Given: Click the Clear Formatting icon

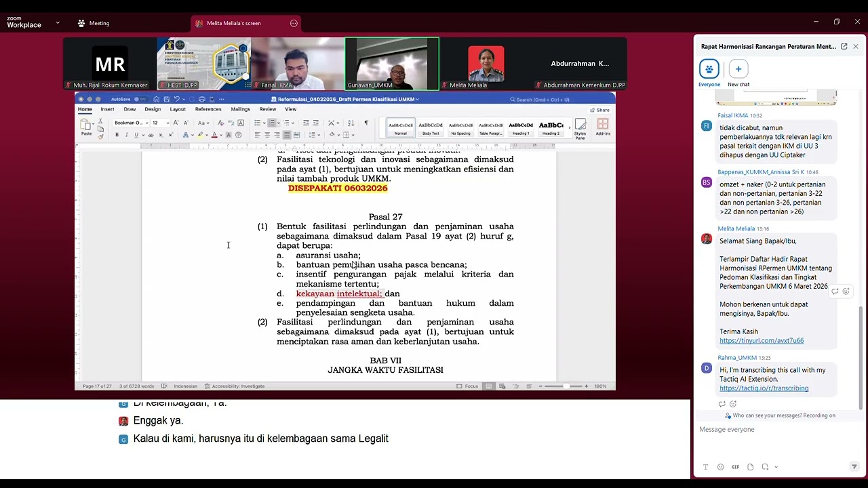Looking at the screenshot, I should point(220,123).
